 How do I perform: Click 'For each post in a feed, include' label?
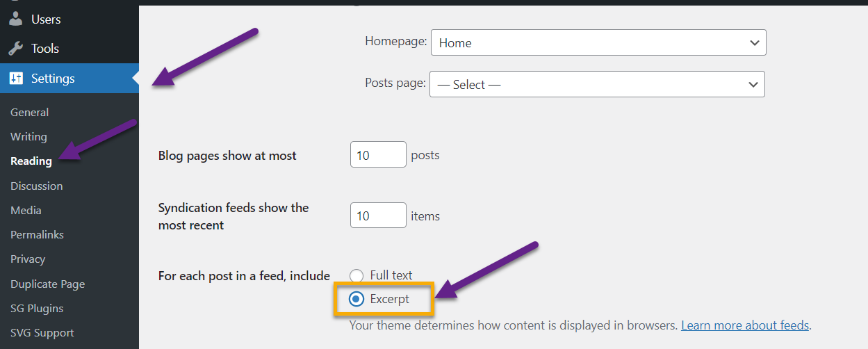(244, 276)
